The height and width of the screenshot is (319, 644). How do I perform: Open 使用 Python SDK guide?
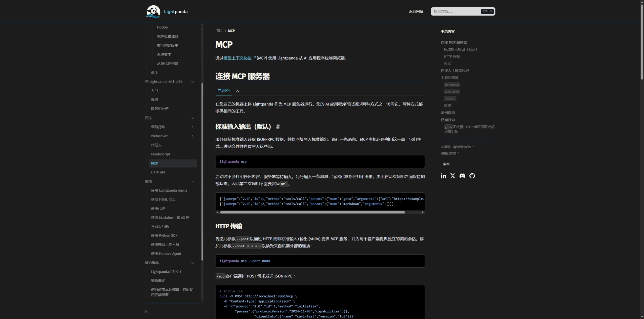164,235
